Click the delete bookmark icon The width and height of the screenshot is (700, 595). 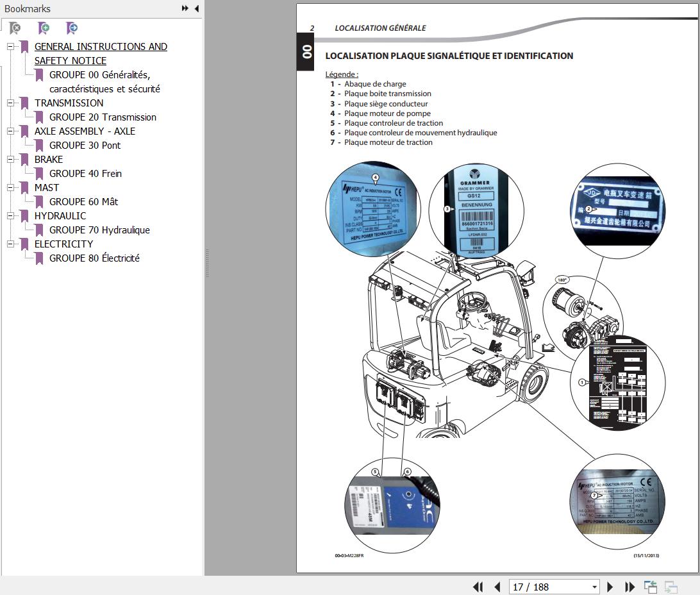[15, 28]
